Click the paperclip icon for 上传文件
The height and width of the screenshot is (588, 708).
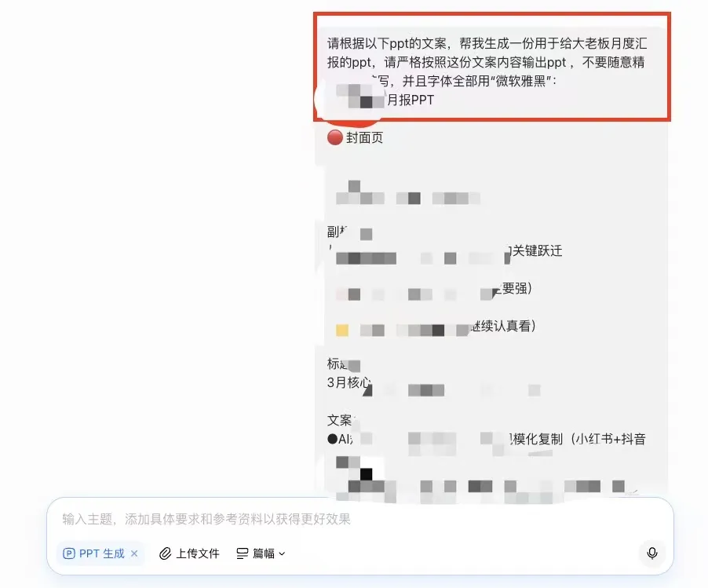(x=166, y=553)
